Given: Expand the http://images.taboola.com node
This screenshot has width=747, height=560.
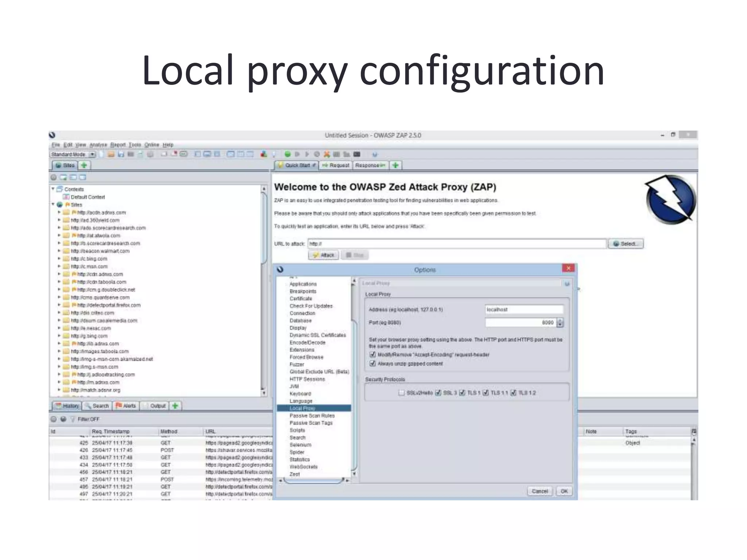Looking at the screenshot, I should pyautogui.click(x=59, y=351).
